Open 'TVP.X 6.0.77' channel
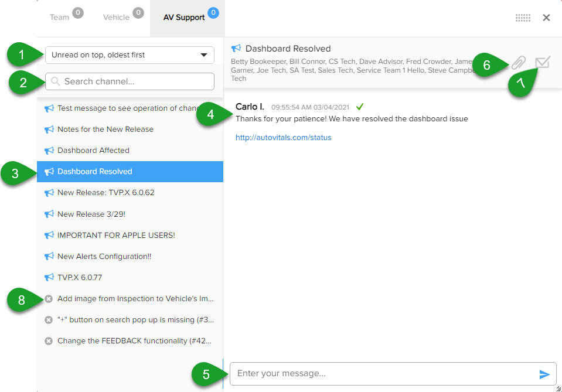562x392 pixels. 130,278
